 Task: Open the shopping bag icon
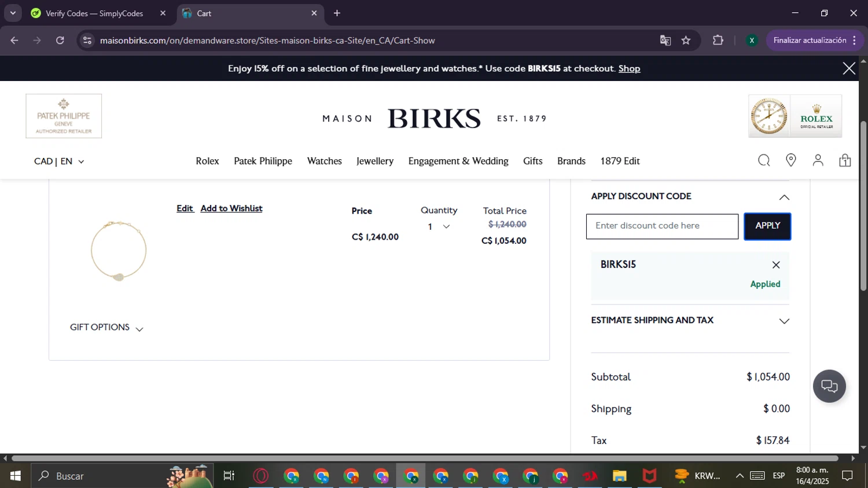pyautogui.click(x=845, y=160)
